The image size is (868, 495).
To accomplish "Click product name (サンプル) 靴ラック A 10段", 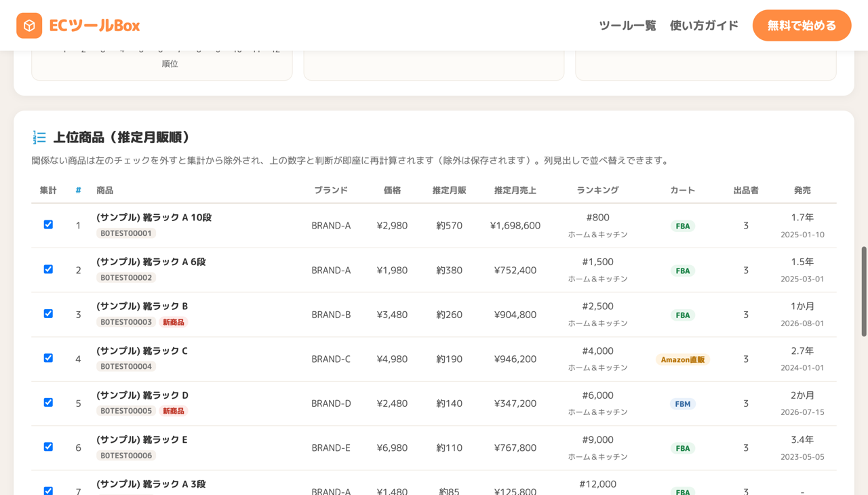I will coord(154,218).
